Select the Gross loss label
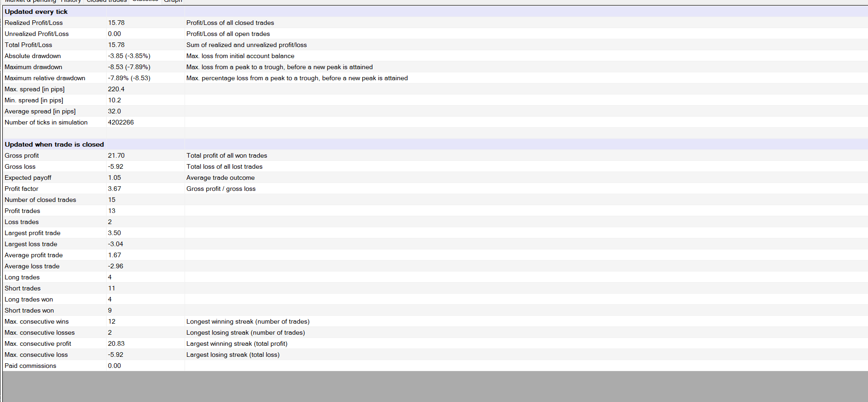This screenshot has width=868, height=402. 20,166
